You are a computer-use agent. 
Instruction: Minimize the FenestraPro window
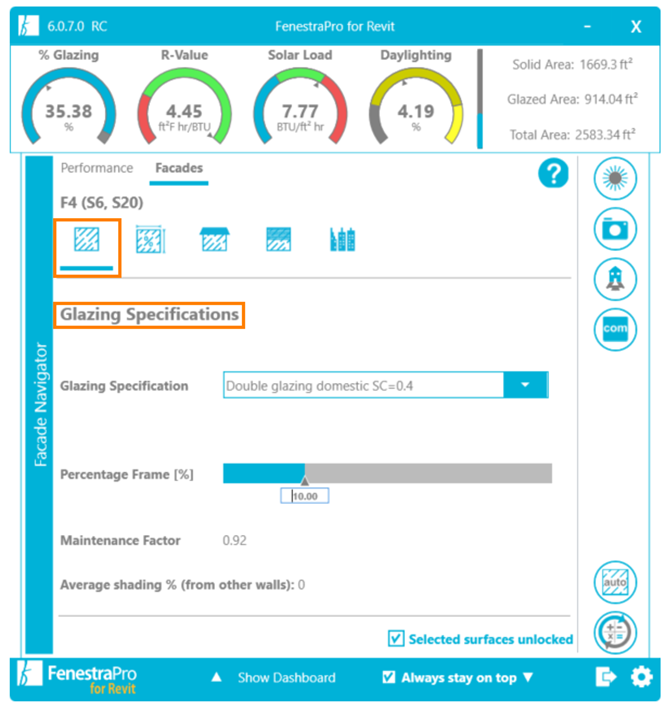pos(587,26)
